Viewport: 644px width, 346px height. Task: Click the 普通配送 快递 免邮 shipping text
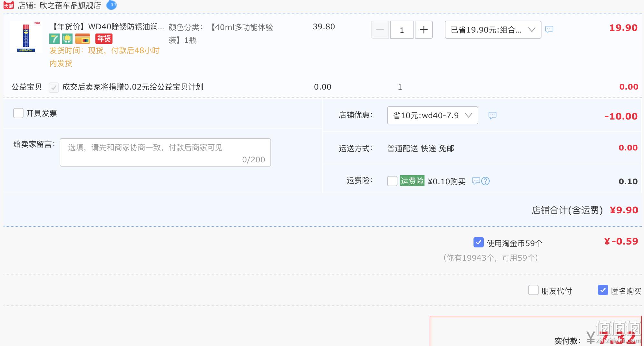[421, 149]
